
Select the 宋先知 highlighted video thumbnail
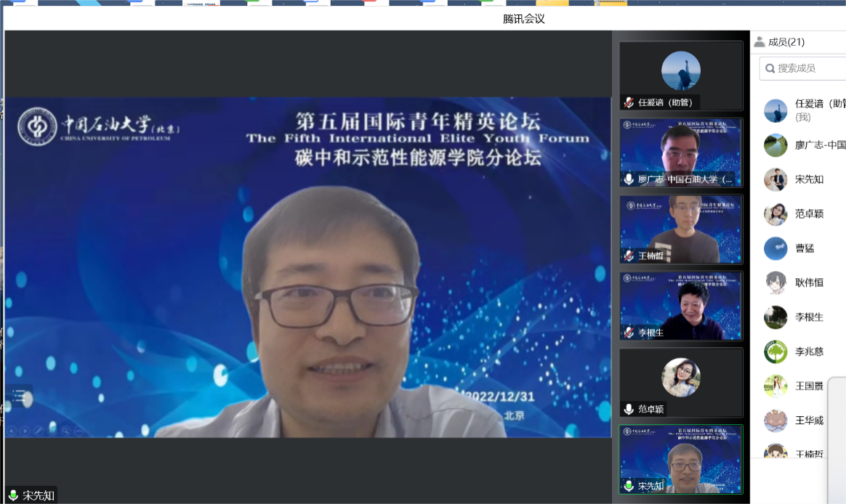point(681,459)
